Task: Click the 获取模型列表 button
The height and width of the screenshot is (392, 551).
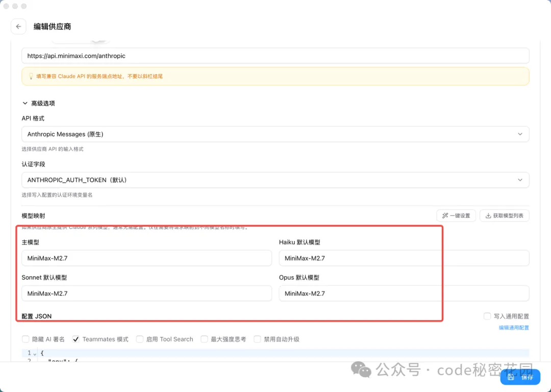Action: [504, 215]
